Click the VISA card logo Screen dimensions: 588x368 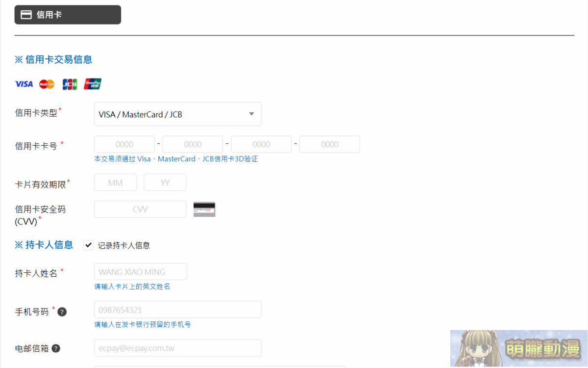tap(24, 84)
